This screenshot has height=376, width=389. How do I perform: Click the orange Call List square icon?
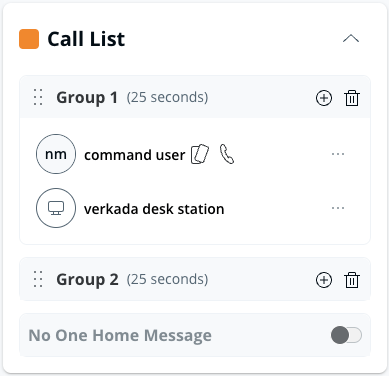click(x=29, y=39)
